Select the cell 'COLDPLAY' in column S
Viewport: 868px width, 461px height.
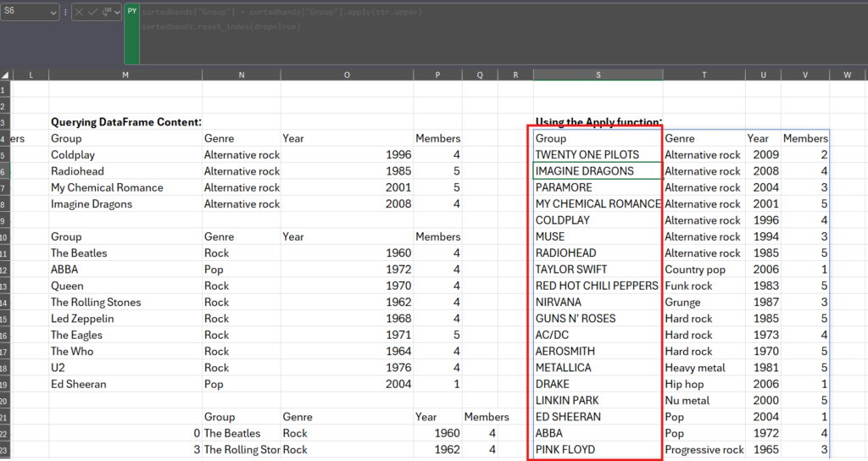(x=598, y=220)
